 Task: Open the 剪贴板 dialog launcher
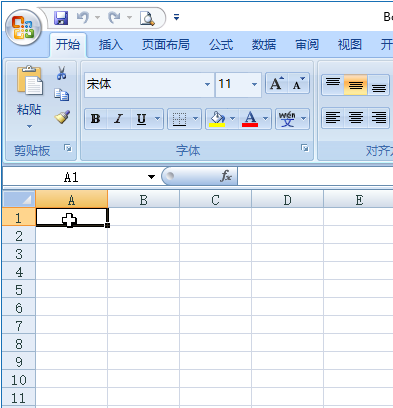tap(68, 148)
